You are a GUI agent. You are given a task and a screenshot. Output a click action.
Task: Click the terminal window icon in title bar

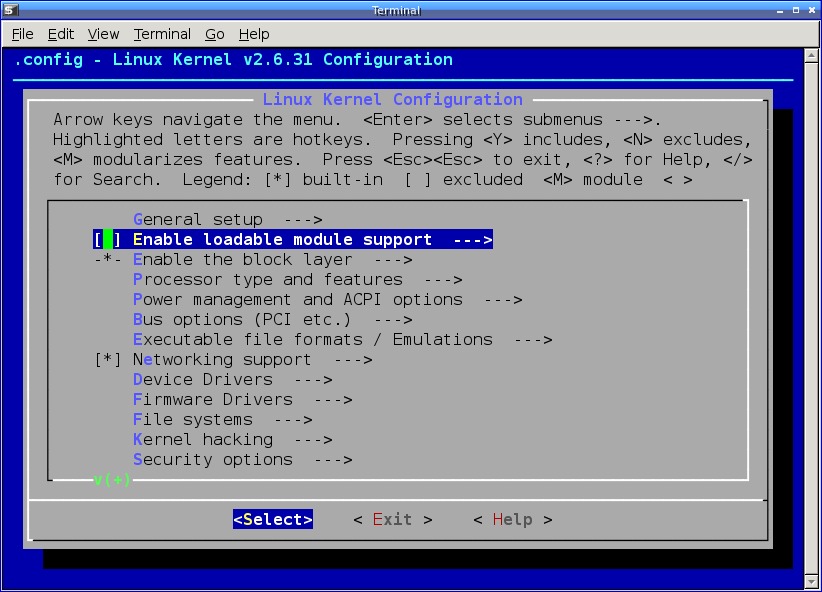coord(10,10)
